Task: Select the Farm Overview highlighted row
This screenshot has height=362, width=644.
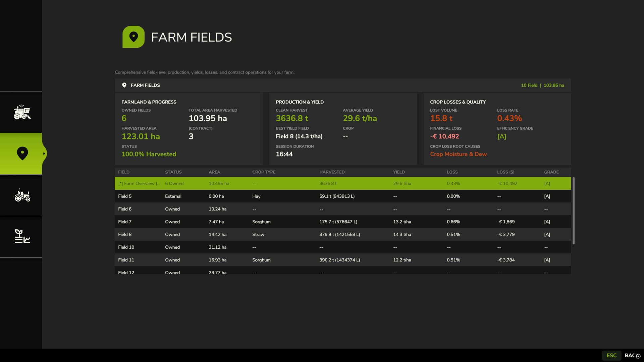Action: 343,183
